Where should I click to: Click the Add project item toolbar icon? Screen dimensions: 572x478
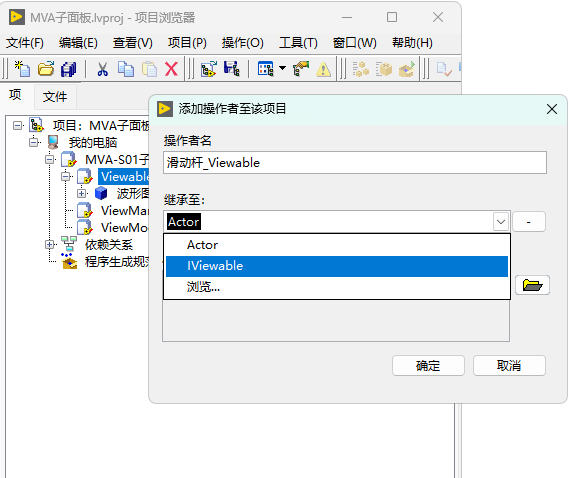(209, 69)
